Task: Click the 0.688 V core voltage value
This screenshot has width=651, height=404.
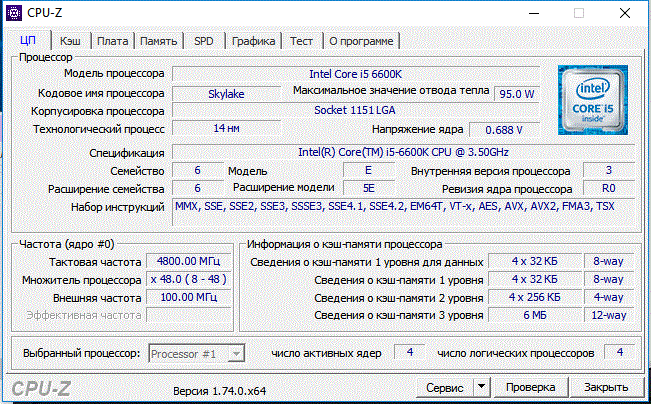Action: pos(504,130)
